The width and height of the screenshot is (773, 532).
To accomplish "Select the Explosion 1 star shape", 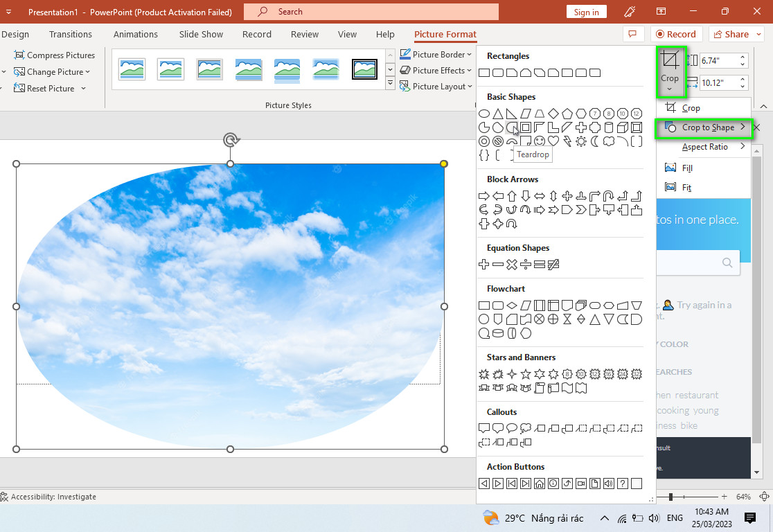I will (x=484, y=374).
